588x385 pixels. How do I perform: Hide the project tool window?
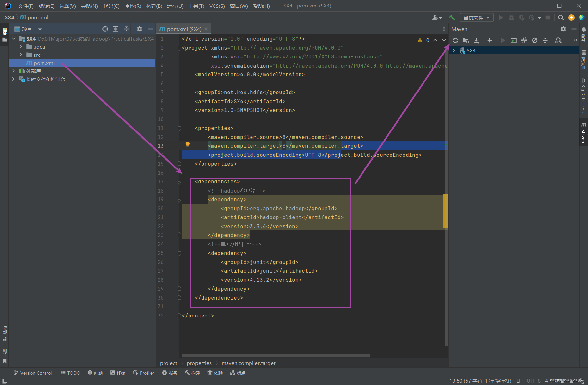[x=150, y=29]
